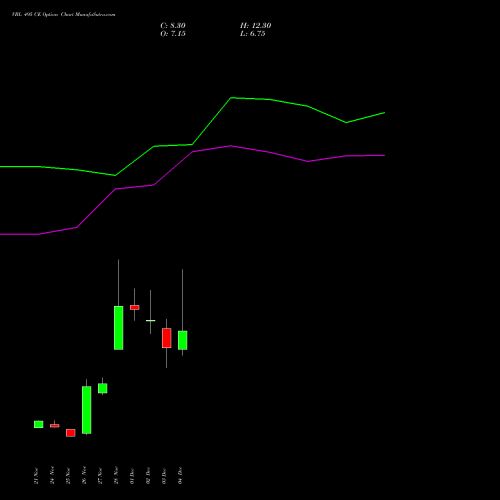This screenshot has height=500, width=500.
Task: Click the chart title text in the header
Action: [x=64, y=15]
